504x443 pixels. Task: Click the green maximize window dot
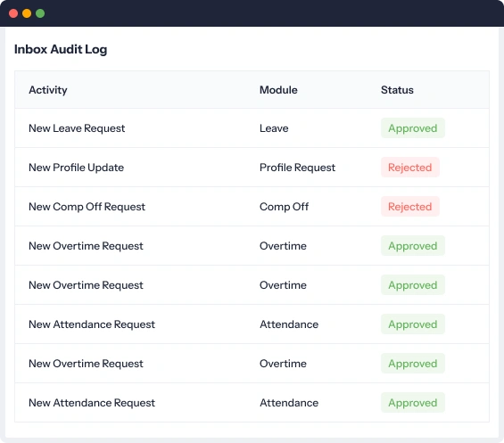40,13
